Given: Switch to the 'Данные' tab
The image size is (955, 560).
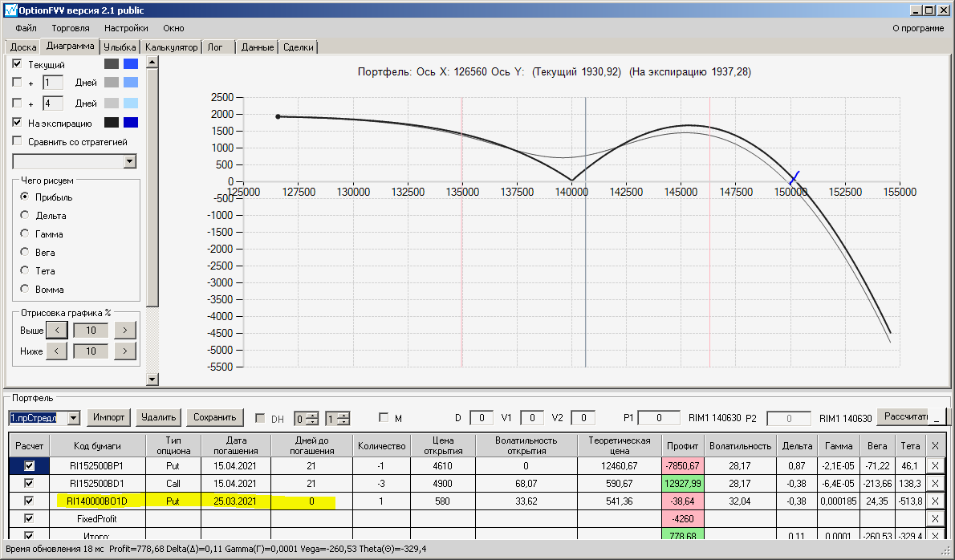Looking at the screenshot, I should [258, 47].
